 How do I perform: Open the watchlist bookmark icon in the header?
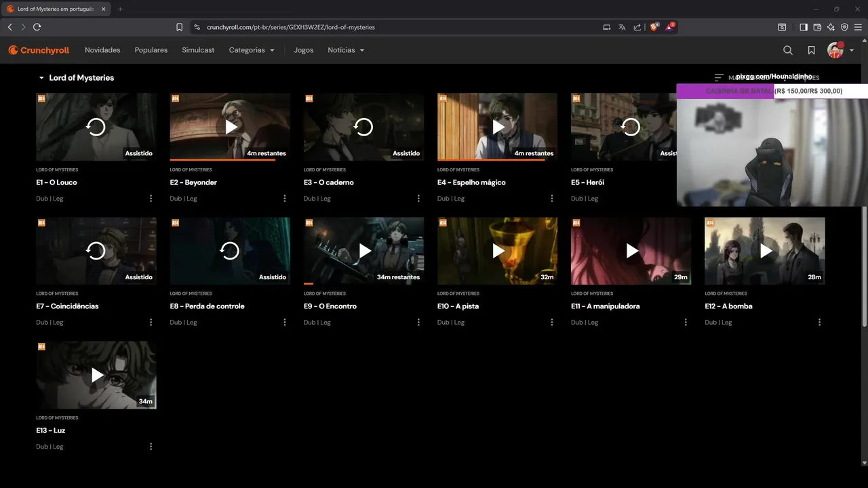click(x=811, y=50)
